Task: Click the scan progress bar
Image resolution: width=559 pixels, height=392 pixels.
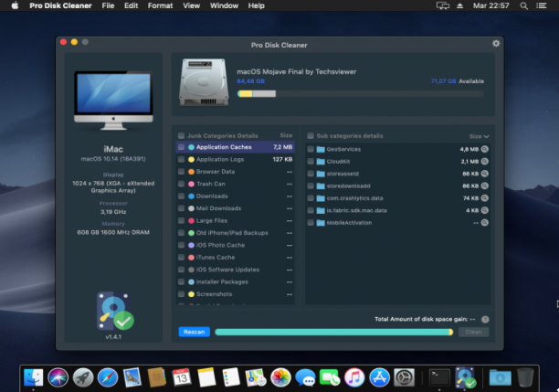Action: click(x=334, y=332)
